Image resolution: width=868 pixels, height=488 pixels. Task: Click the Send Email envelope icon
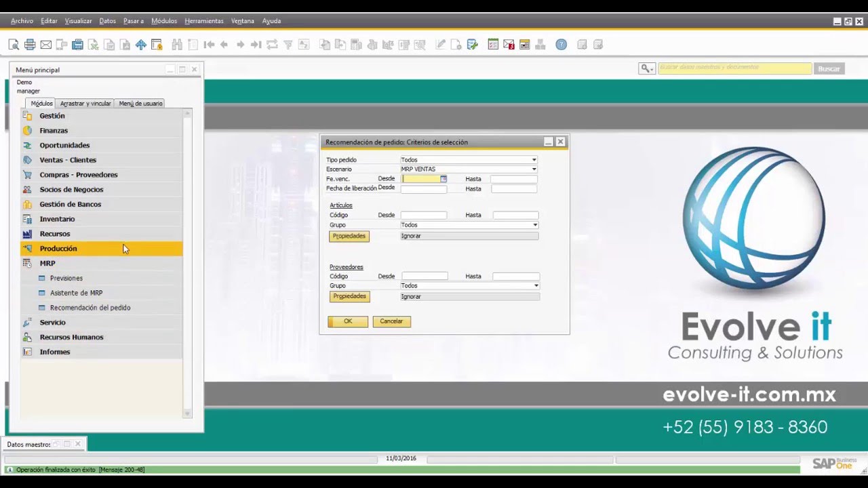[x=45, y=45]
